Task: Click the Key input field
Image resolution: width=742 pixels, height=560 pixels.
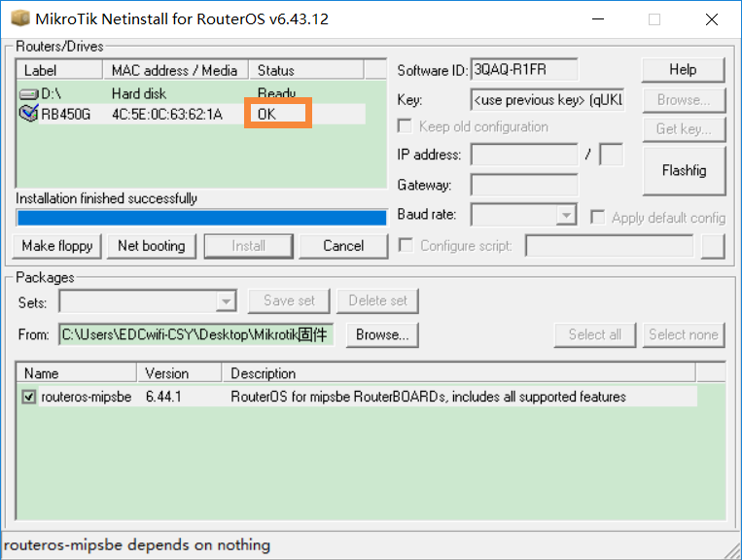Action: click(548, 100)
